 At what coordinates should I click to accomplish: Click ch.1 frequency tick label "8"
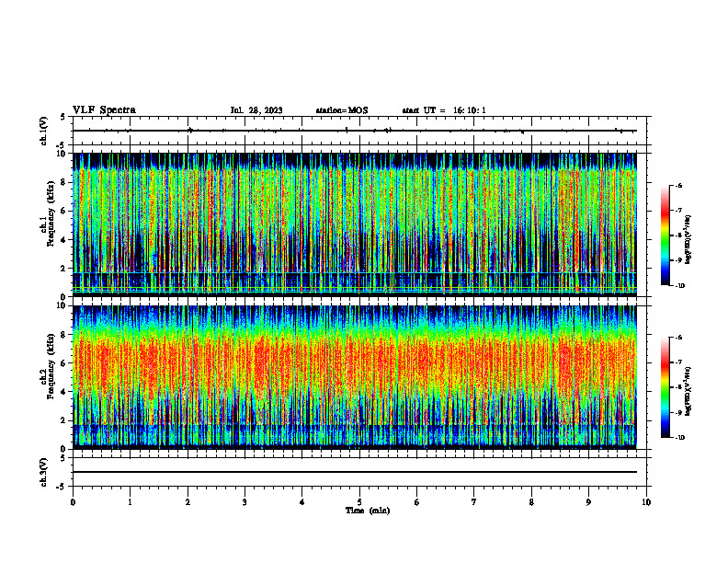click(64, 182)
